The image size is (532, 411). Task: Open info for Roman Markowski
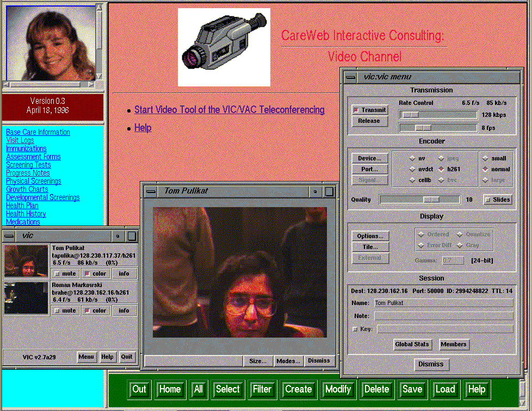click(x=124, y=310)
